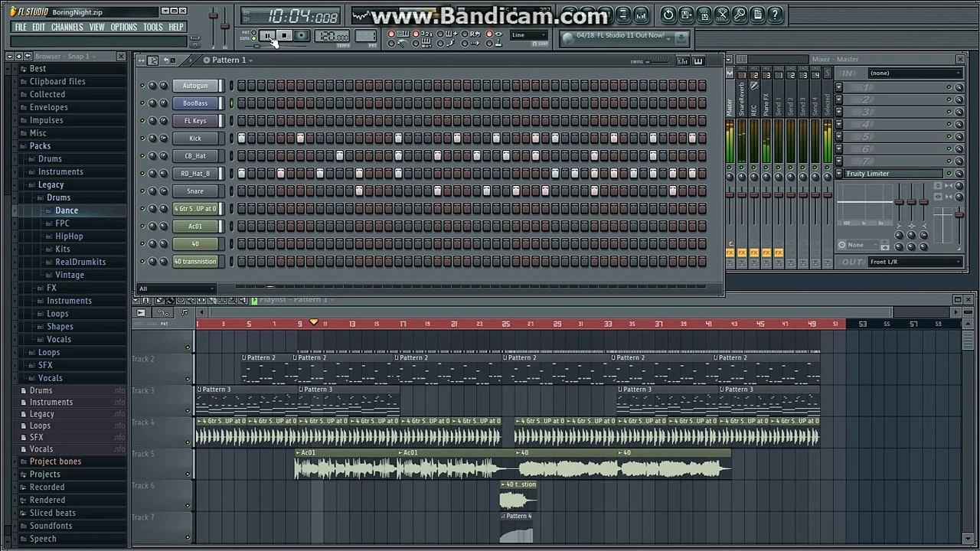This screenshot has width=980, height=551.
Task: Click the render/export disk icon
Action: (x=704, y=15)
